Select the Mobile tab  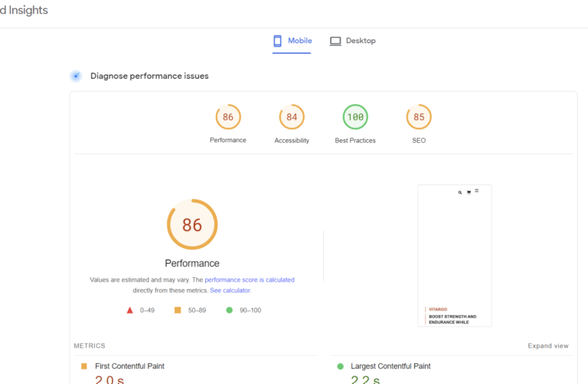[x=292, y=41]
